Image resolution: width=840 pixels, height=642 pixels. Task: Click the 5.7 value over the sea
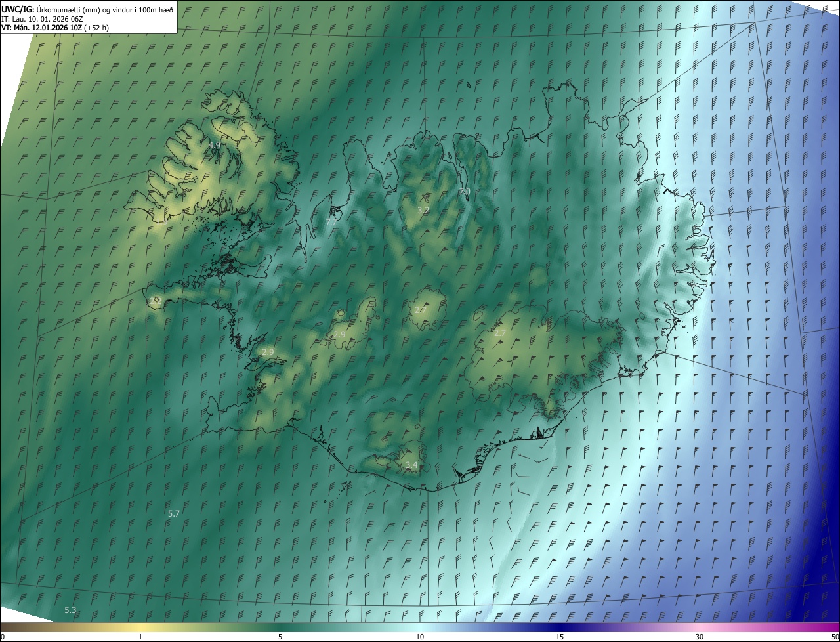click(174, 513)
